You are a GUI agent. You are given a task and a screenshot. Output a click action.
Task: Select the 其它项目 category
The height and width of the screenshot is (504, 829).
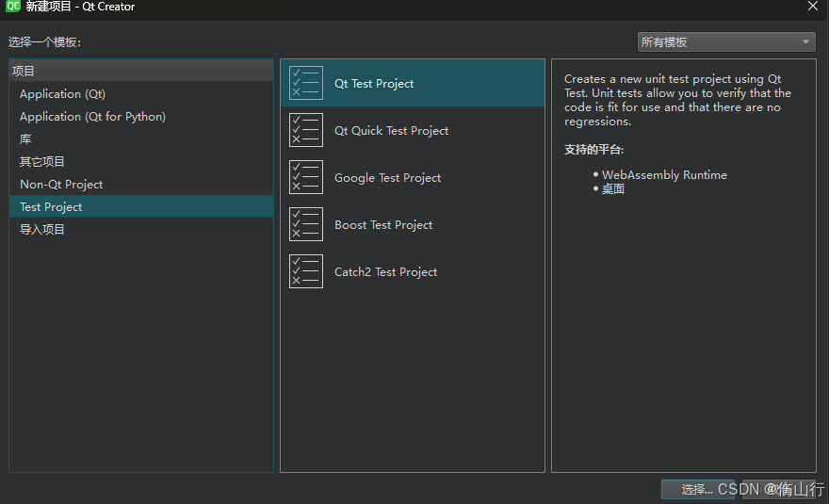(x=141, y=162)
